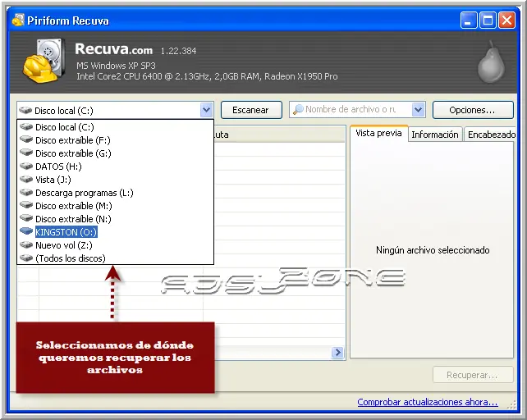Click drive icon beside DATOS (H:)
The image size is (527, 420).
coord(26,166)
